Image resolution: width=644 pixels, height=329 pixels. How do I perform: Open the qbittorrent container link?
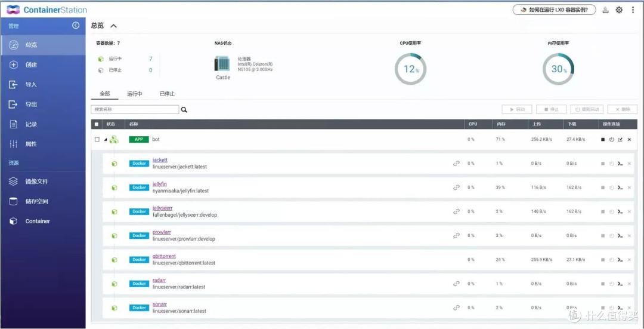(164, 256)
